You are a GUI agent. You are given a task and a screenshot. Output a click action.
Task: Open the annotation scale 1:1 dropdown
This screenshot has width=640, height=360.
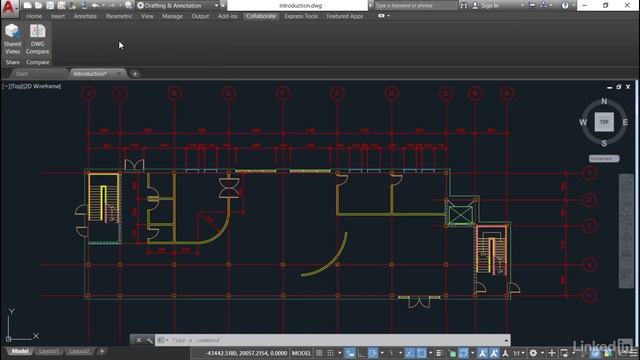(519, 353)
